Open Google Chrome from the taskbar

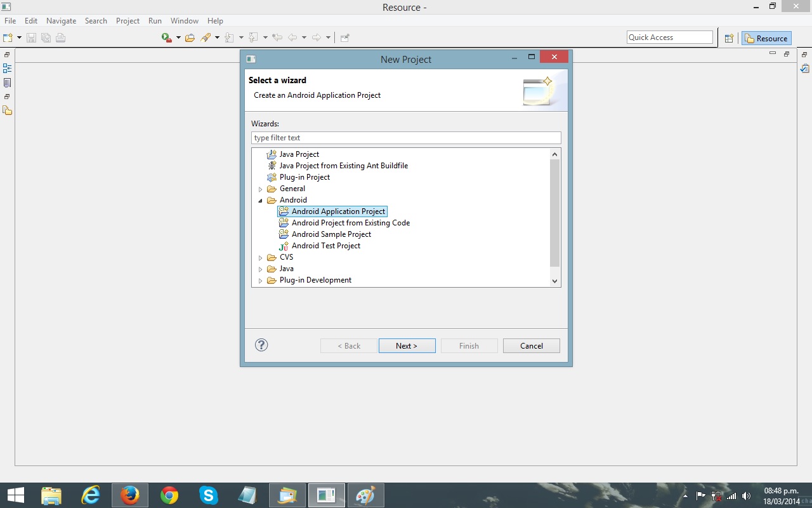169,495
